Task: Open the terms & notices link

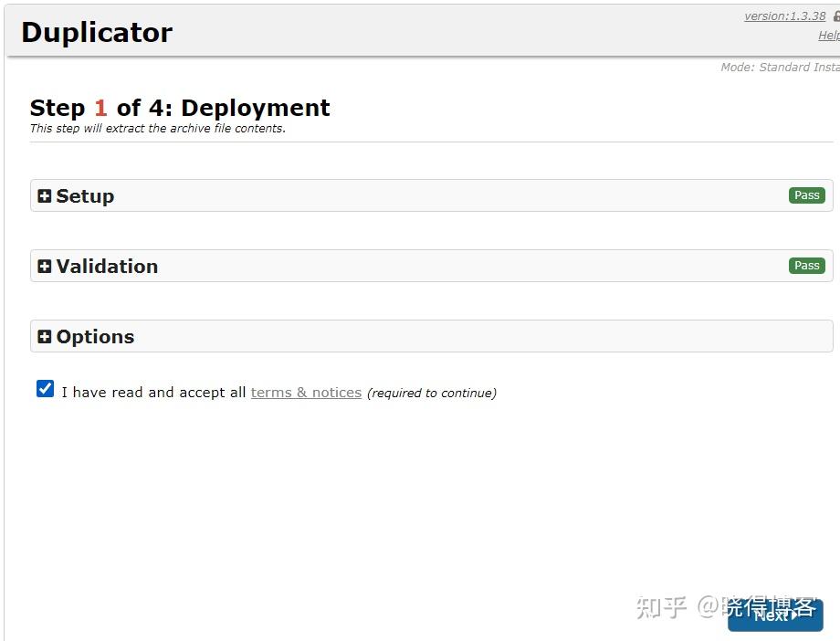Action: (307, 393)
